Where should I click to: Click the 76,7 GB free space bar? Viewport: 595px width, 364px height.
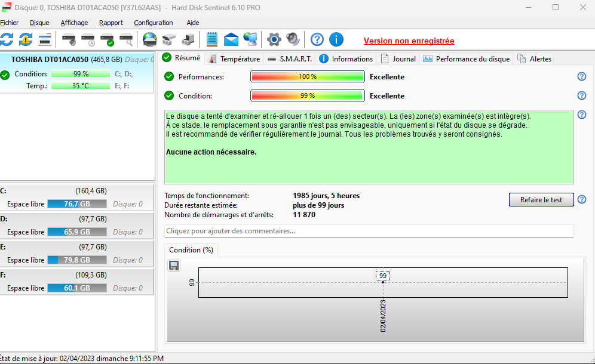[77, 204]
